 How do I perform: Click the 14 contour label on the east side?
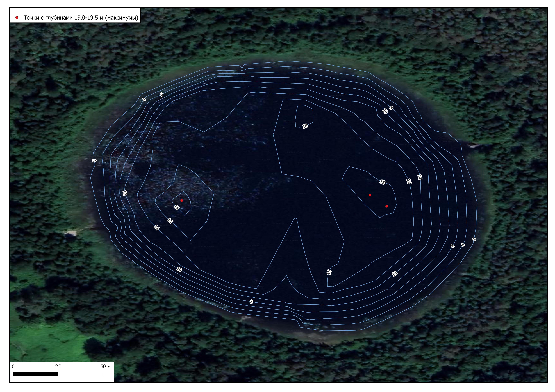pyautogui.click(x=420, y=177)
